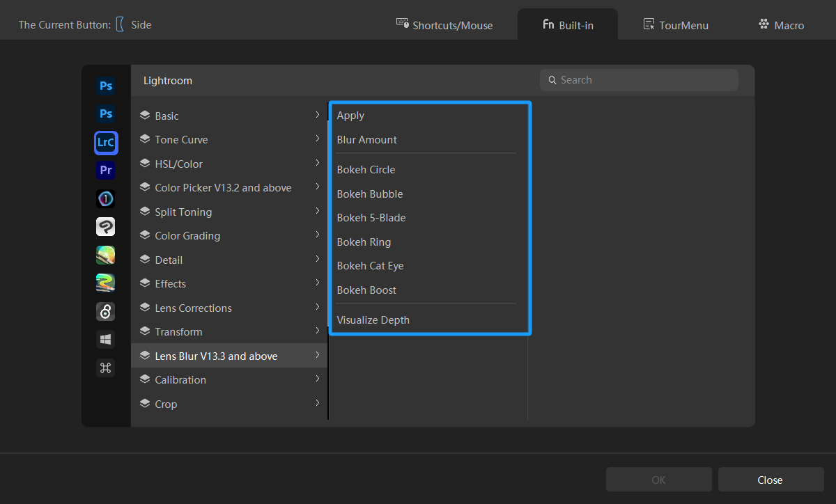Expand the Color Grading chevron arrow
Screen dimensions: 836x504
click(317, 235)
